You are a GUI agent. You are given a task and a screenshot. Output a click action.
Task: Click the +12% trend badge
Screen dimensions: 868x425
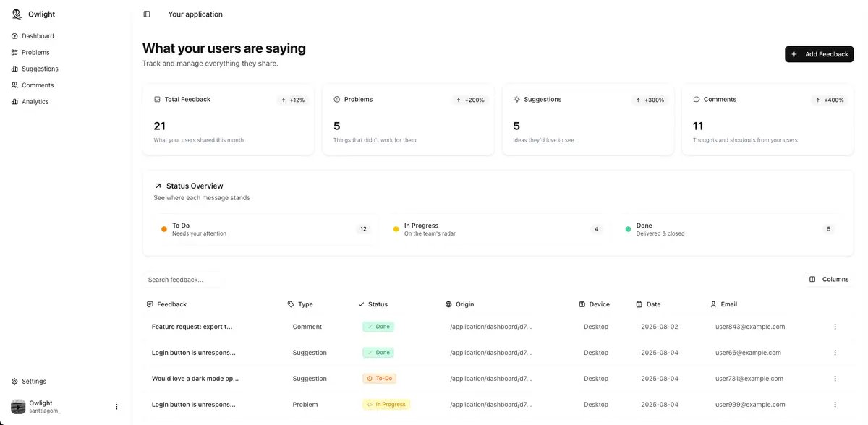(x=293, y=100)
